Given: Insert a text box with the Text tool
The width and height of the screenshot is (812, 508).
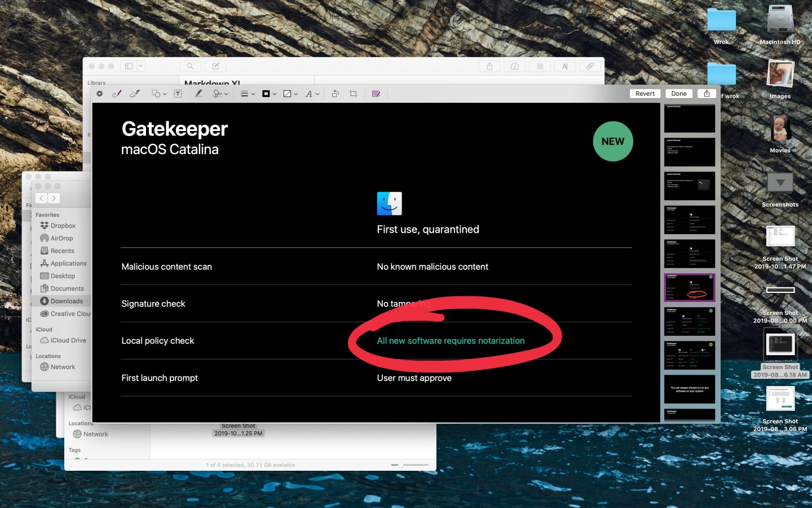Looking at the screenshot, I should [x=177, y=93].
